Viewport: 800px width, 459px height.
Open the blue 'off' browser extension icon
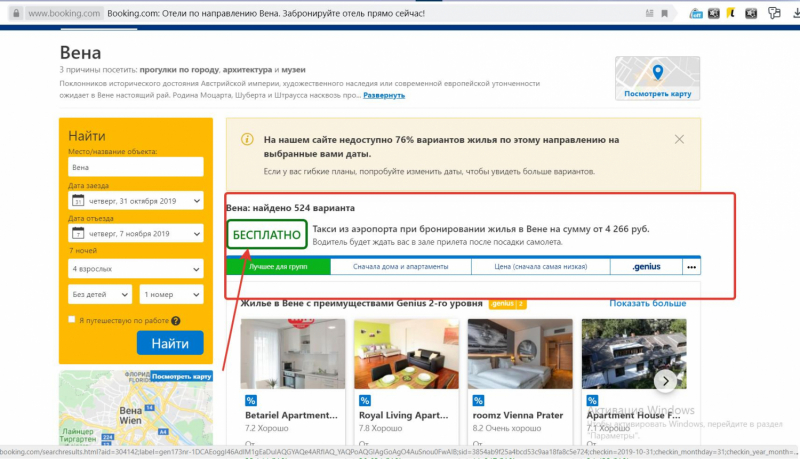point(696,13)
